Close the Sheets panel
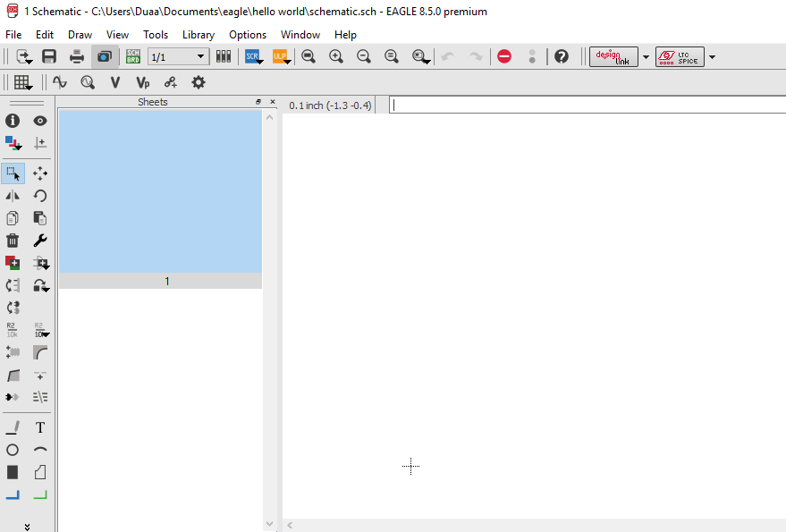 273,101
